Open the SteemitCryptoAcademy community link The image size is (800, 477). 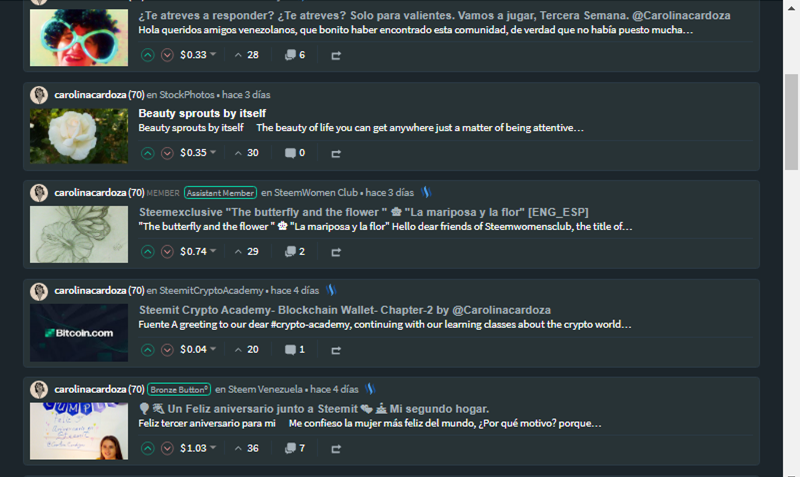211,290
